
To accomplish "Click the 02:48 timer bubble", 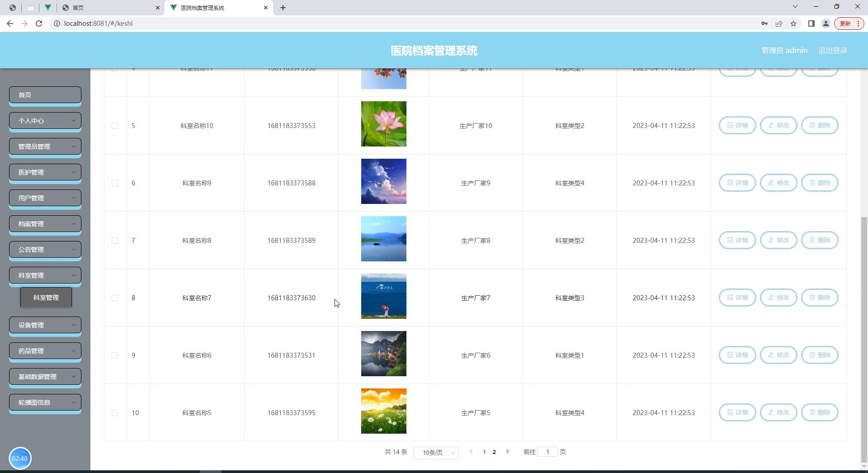I will coord(20,459).
